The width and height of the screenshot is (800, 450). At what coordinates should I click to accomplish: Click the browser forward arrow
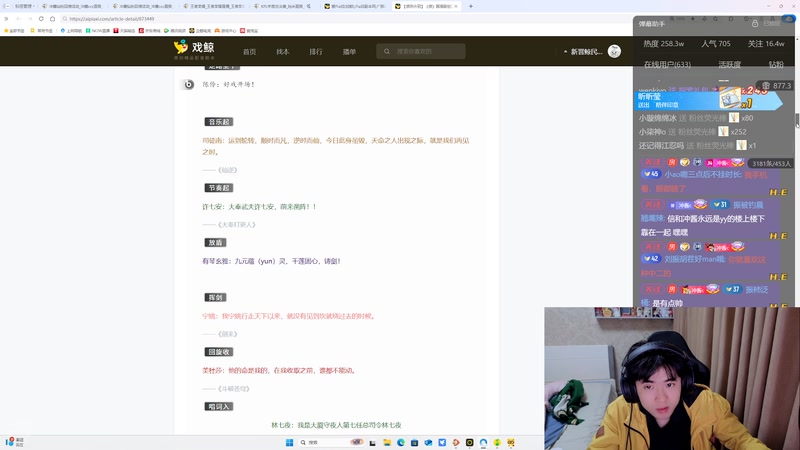click(30, 19)
